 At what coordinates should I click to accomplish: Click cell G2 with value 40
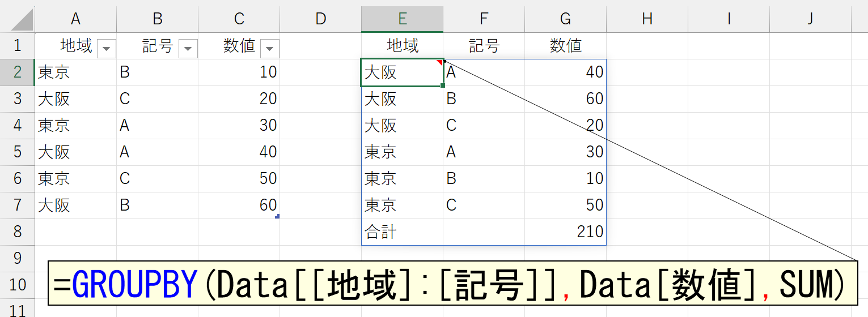pos(566,72)
